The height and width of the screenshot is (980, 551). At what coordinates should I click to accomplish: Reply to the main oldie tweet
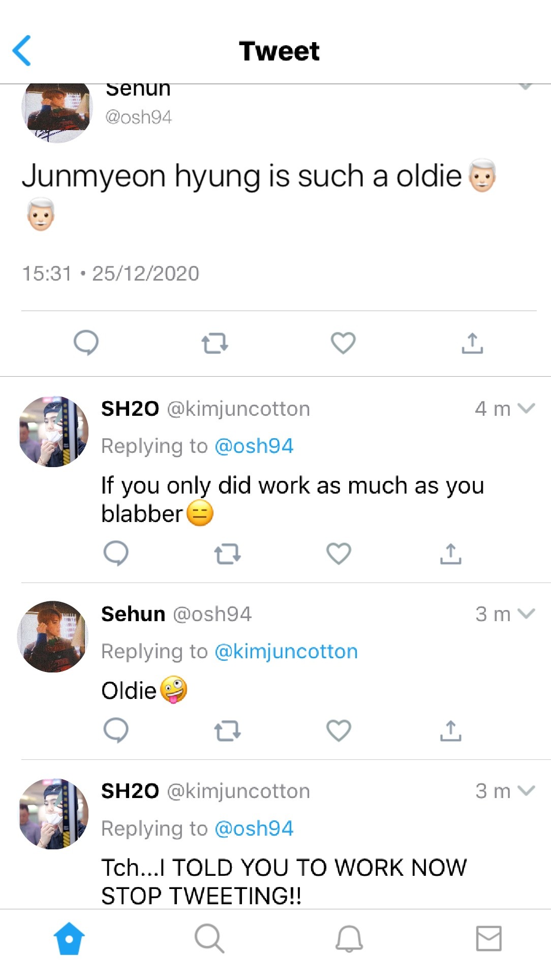pyautogui.click(x=86, y=343)
